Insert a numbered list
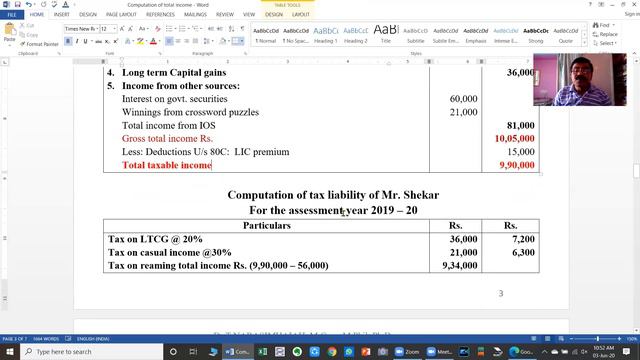Screen dimensions: 640x360 (x=182, y=29)
